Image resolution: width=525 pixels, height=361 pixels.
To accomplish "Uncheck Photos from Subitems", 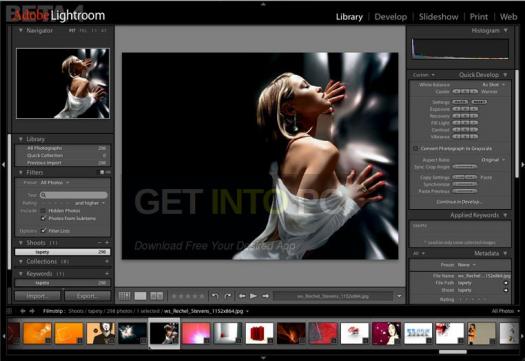I will click(43, 218).
